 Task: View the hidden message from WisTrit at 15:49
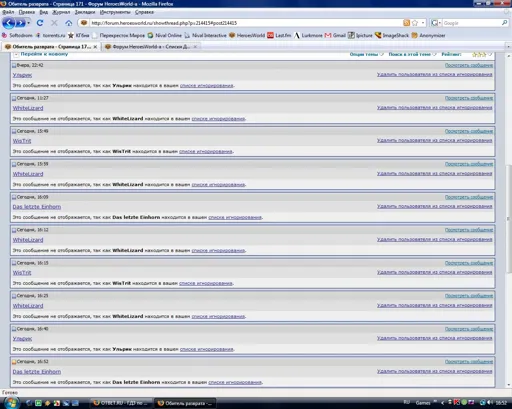[x=469, y=131]
